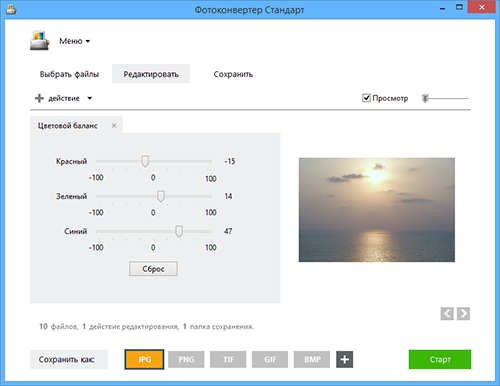This screenshot has width=500, height=386.
Task: Close the Фотоконвертер window
Action: [481, 7]
